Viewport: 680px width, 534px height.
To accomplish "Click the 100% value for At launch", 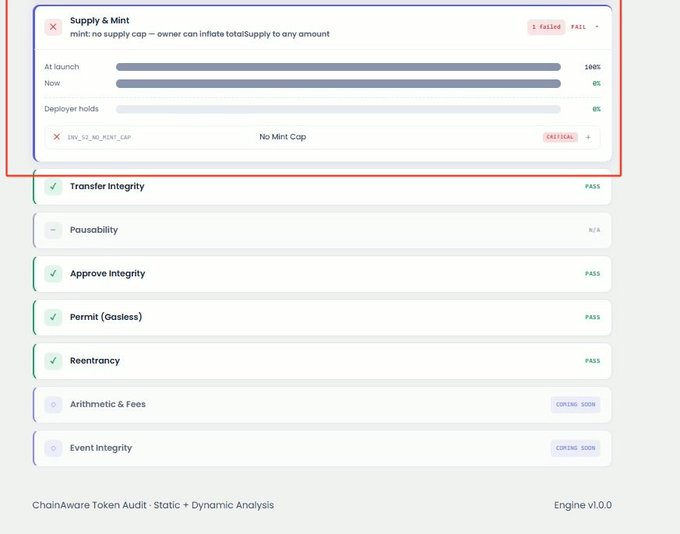I will (x=592, y=67).
